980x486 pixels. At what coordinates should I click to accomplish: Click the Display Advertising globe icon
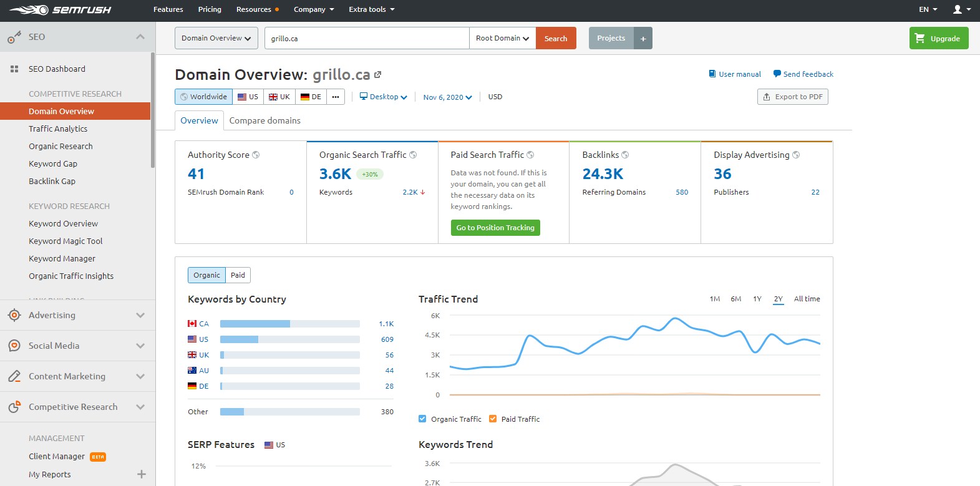click(796, 155)
